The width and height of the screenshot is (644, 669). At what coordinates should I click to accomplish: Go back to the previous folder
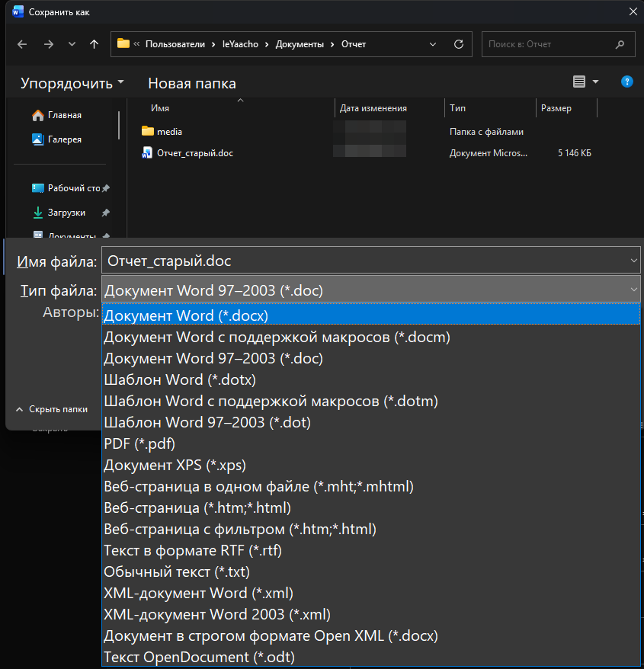22,44
